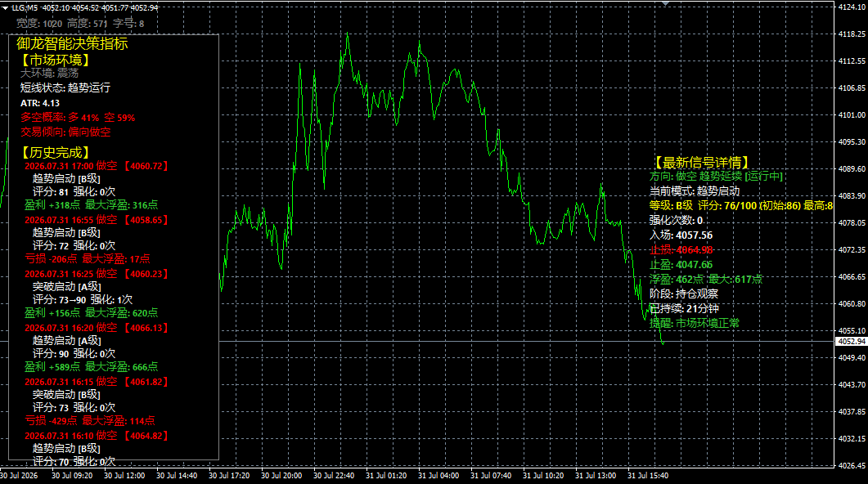Click the 大环境: 震荡 line
Screen dimensions: 868x484
click(x=49, y=73)
